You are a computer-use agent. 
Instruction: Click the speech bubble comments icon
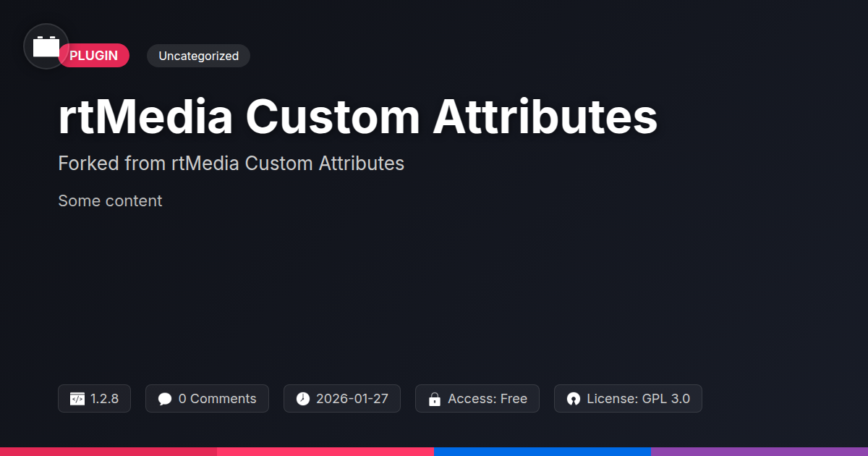[x=165, y=399]
